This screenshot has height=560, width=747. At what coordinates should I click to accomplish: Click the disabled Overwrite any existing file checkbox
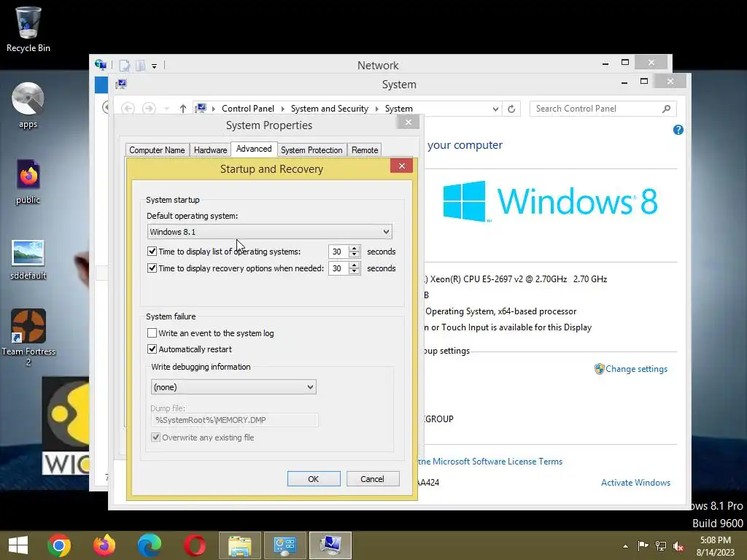pos(155,437)
